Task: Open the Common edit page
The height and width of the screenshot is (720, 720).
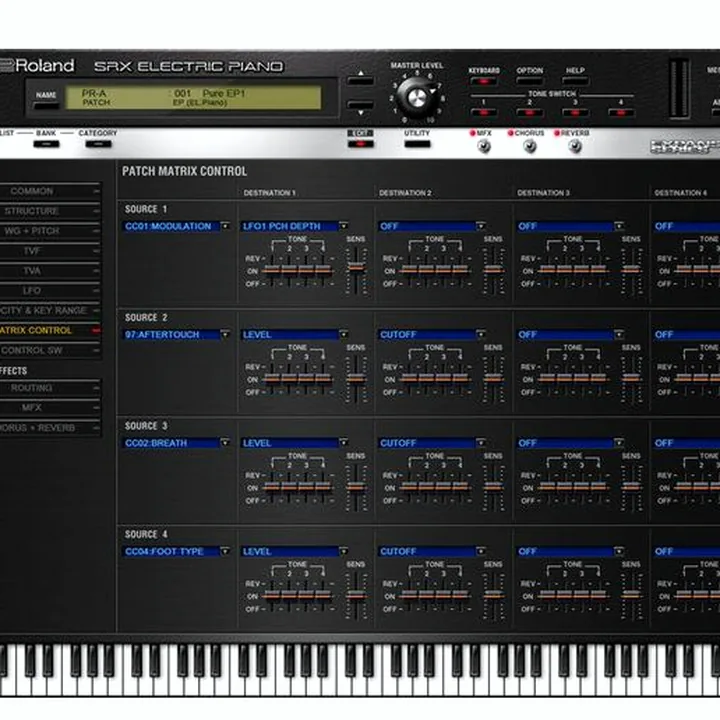Action: tap(50, 191)
